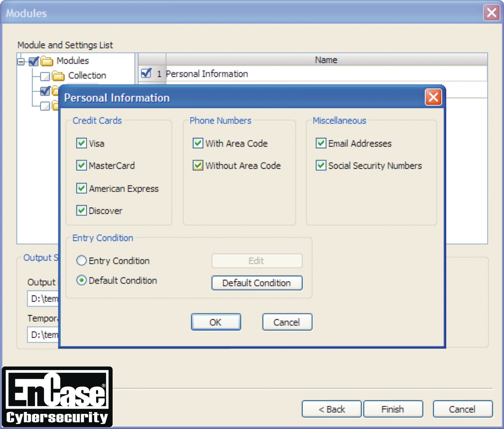Toggle the Collection module checkbox in tree
Image resolution: width=504 pixels, height=429 pixels.
45,76
